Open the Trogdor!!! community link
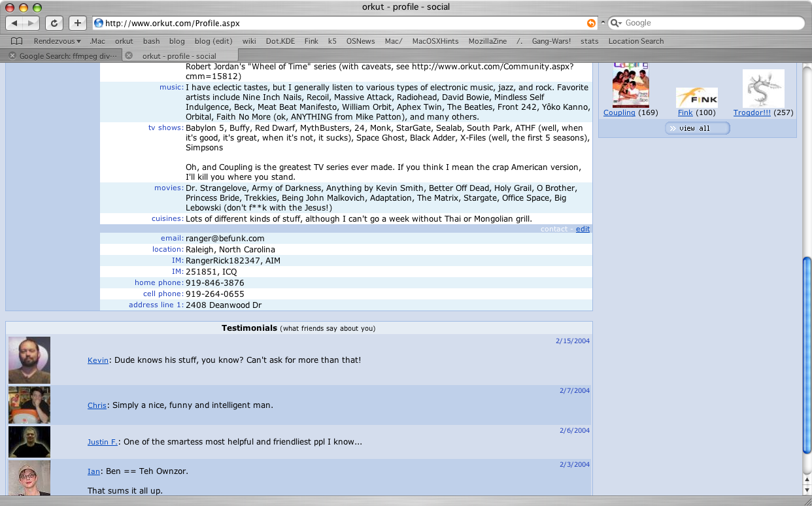This screenshot has height=506, width=812. [x=752, y=112]
